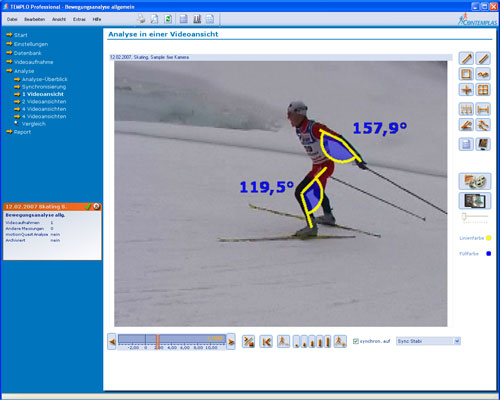
Task: Select the single angle measurement tool
Action: click(466, 125)
